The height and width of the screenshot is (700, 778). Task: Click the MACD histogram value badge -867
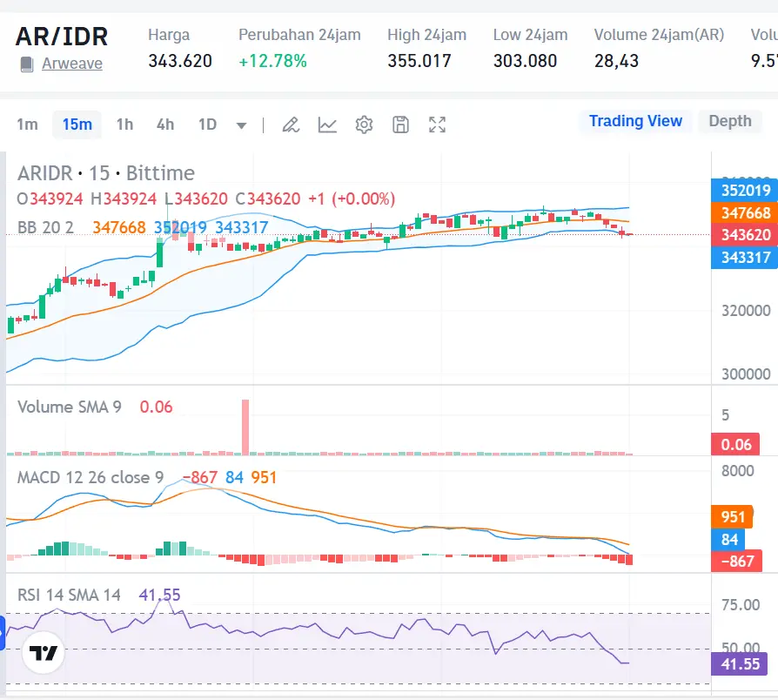pyautogui.click(x=737, y=562)
